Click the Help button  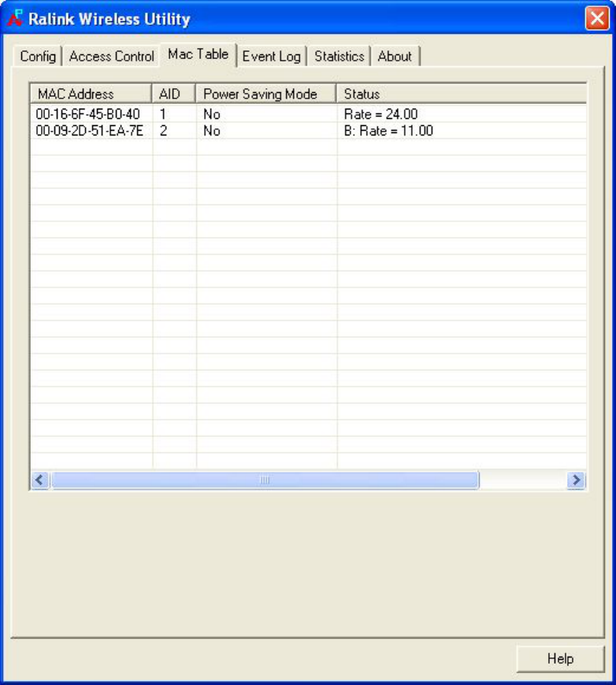click(x=560, y=658)
